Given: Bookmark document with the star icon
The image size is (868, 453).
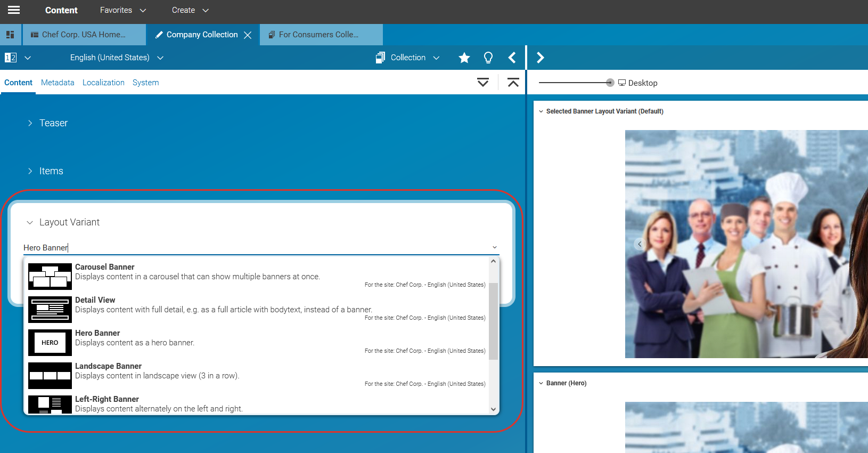Looking at the screenshot, I should point(464,58).
